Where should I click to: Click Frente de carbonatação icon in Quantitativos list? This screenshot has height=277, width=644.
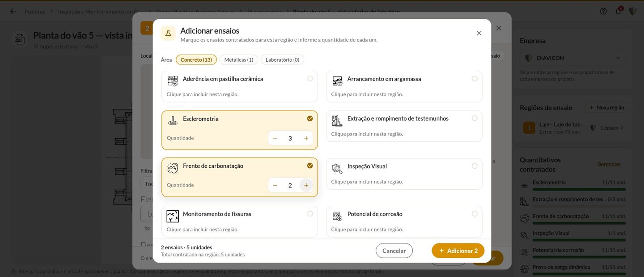525,218
